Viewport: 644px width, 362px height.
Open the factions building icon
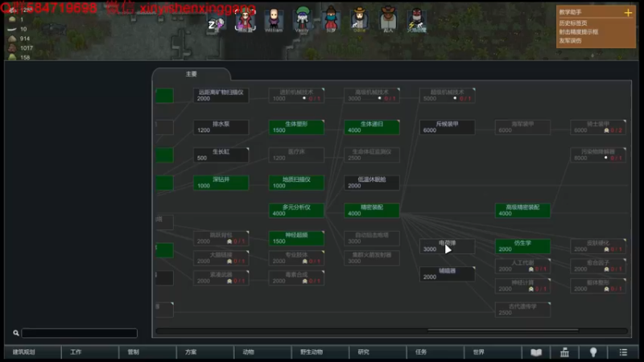click(x=565, y=352)
